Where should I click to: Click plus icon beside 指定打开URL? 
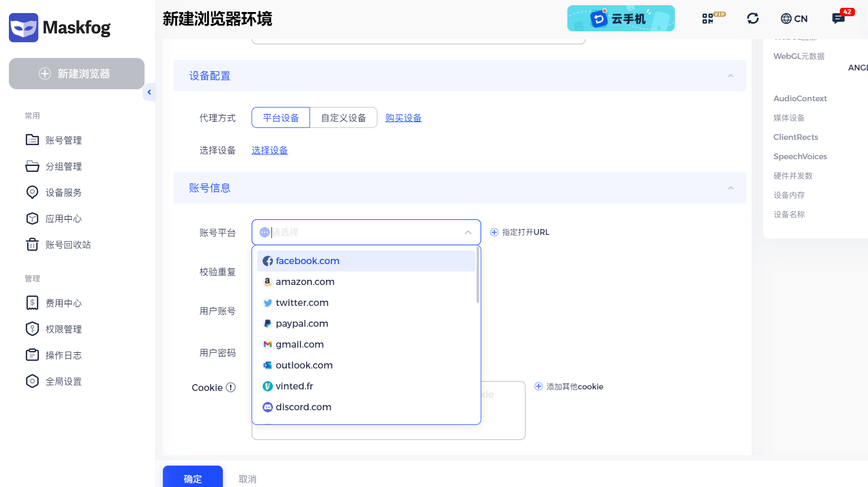coord(494,232)
